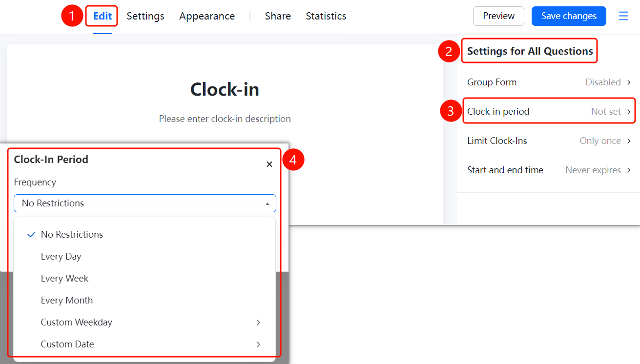
Task: Open the Appearance tab
Action: pos(207,16)
